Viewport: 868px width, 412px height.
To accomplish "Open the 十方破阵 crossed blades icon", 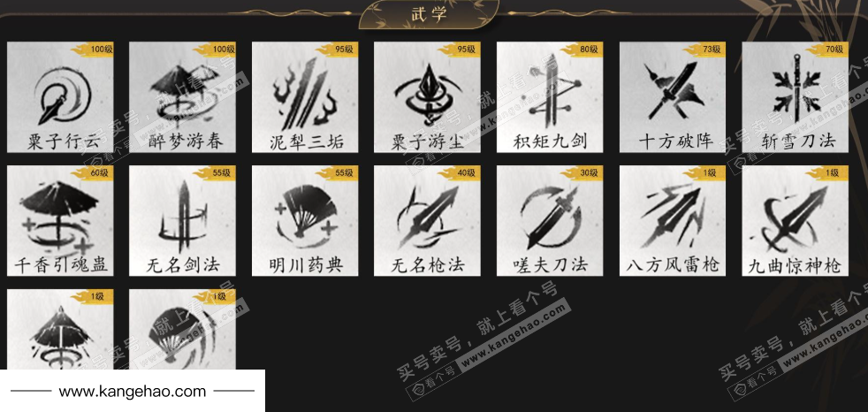I will pos(673,97).
